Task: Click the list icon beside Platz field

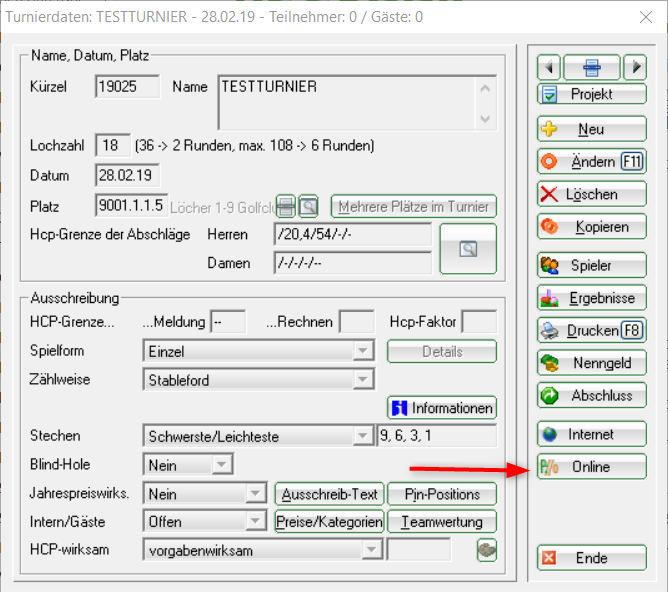Action: [286, 206]
